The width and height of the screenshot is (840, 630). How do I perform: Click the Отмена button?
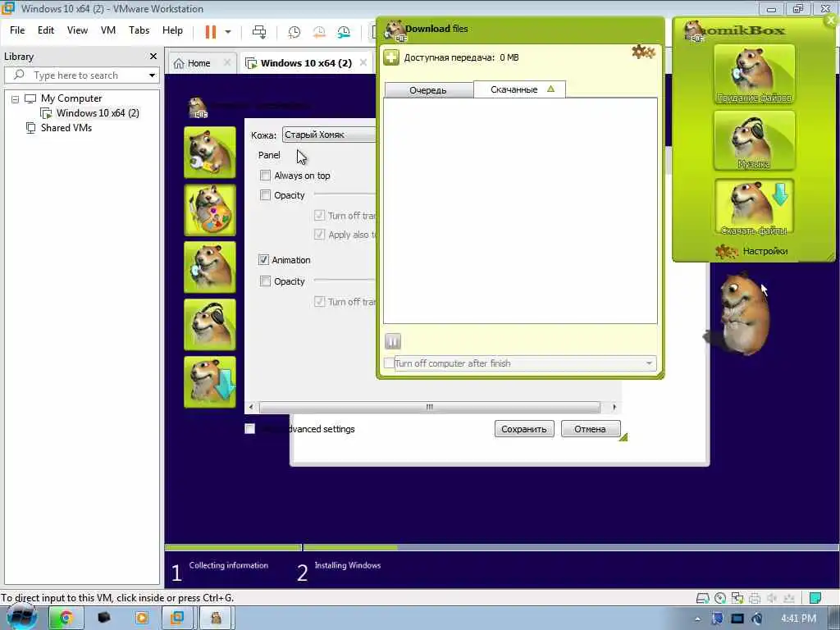coord(591,429)
